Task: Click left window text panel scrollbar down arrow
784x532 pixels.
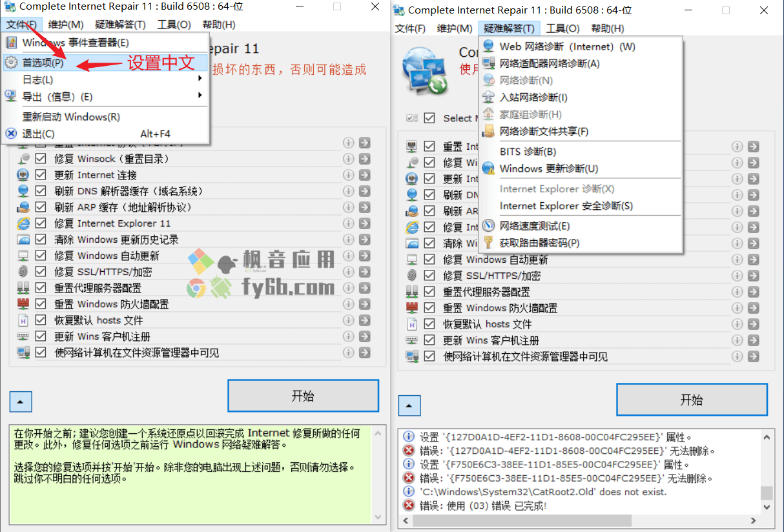Action: [x=378, y=518]
